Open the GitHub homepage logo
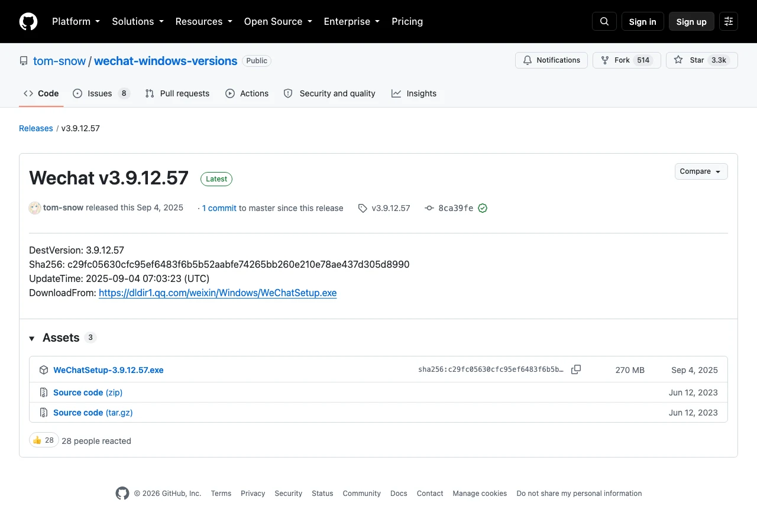 [28, 21]
